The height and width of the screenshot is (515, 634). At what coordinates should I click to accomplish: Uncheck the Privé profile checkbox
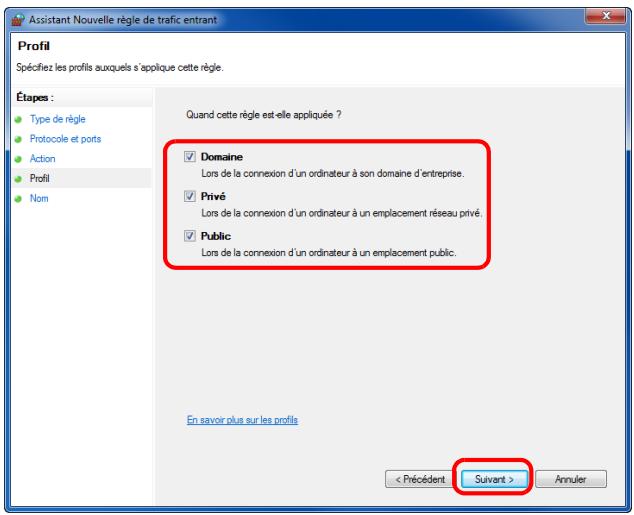pos(190,196)
